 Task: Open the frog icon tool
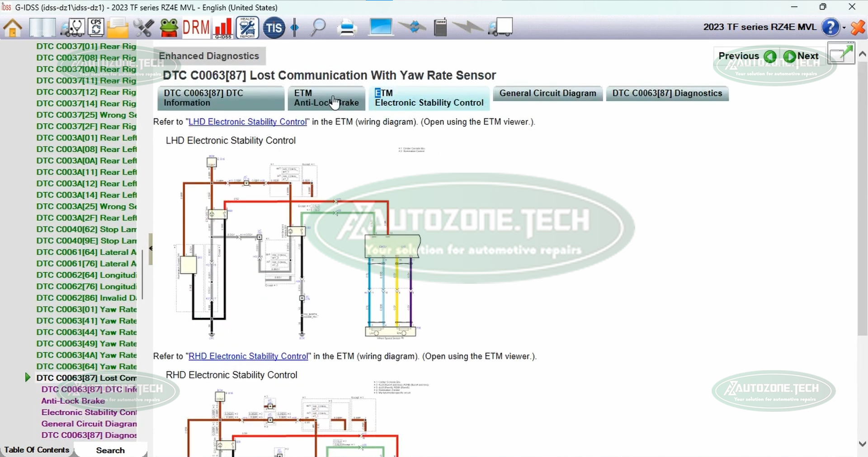tap(169, 28)
